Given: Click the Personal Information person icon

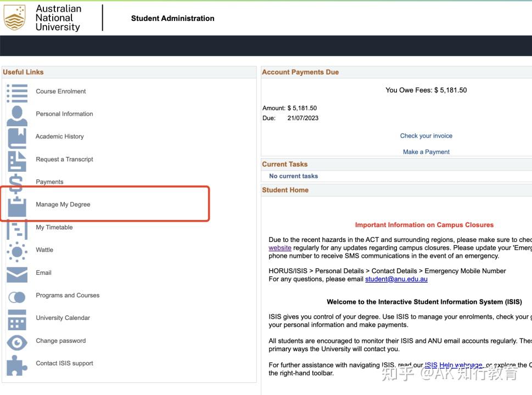Looking at the screenshot, I should [x=17, y=115].
